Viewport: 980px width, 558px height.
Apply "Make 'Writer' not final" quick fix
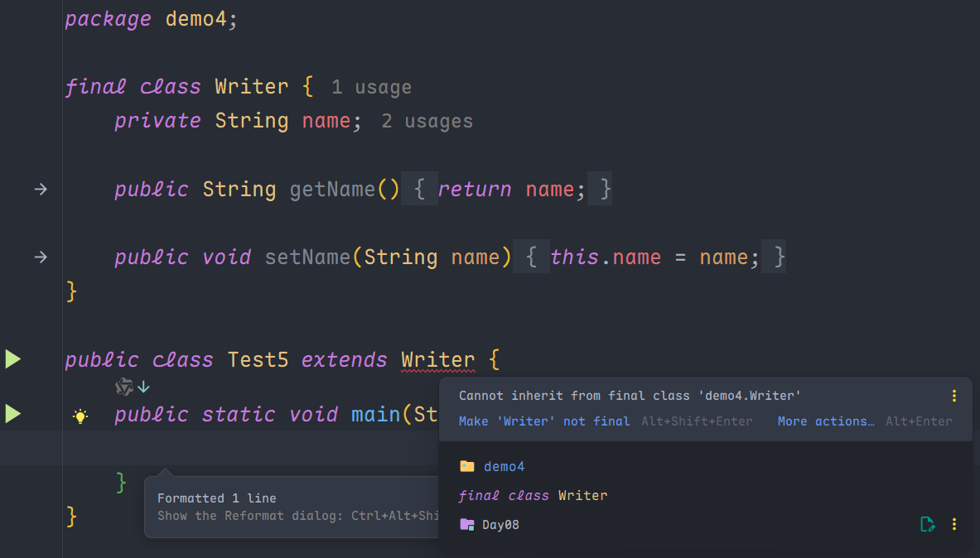tap(544, 421)
